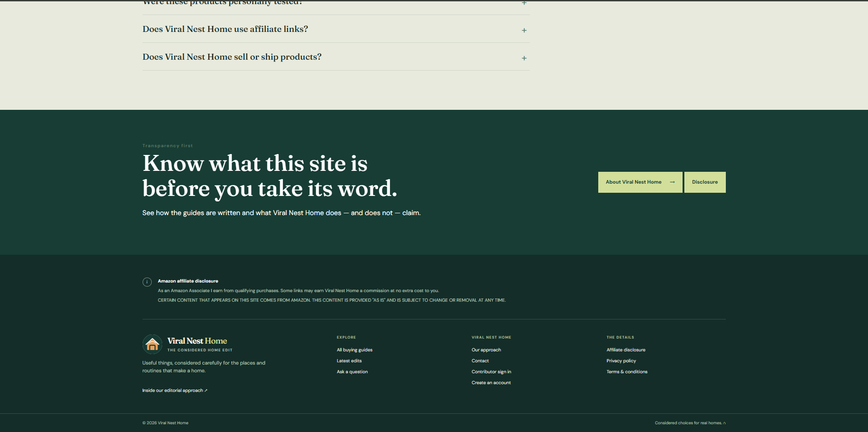Viewport: 868px width, 432px height.
Task: Click the Disclosure button
Action: [x=704, y=182]
